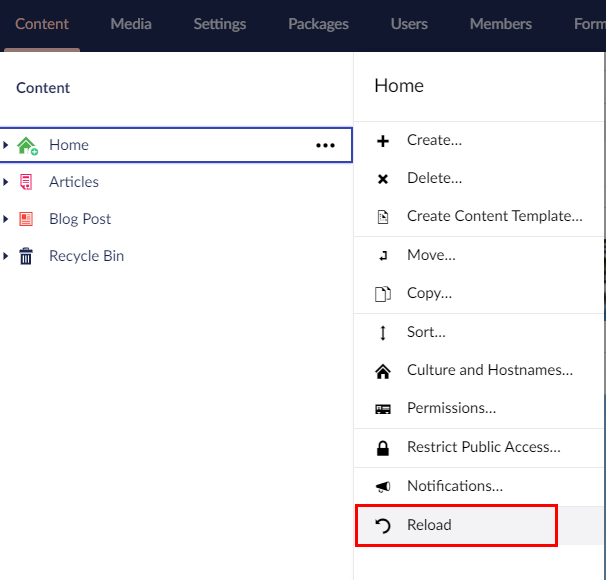Select the Articles tree item label
Screen dimensions: 606x580
coord(74,182)
